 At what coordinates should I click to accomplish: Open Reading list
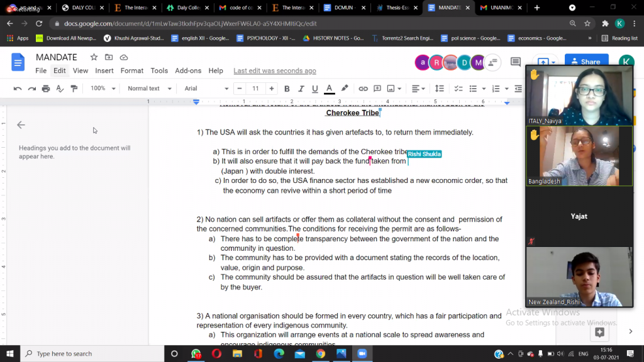pos(619,38)
